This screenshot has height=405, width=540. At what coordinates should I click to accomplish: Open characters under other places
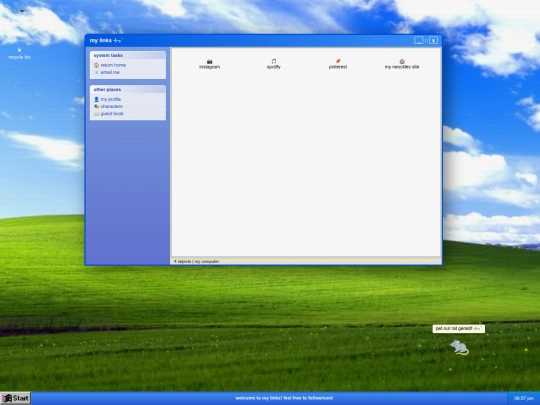[108, 106]
